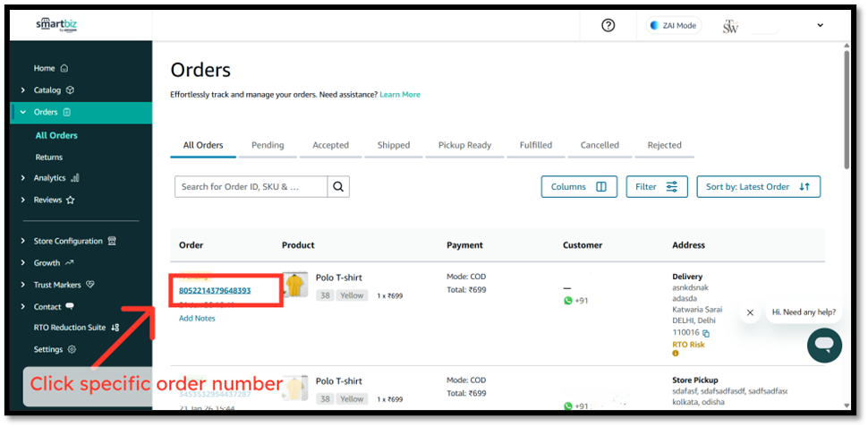Screen dimensions: 868x427
Task: Open Home in the sidebar
Action: pos(45,68)
